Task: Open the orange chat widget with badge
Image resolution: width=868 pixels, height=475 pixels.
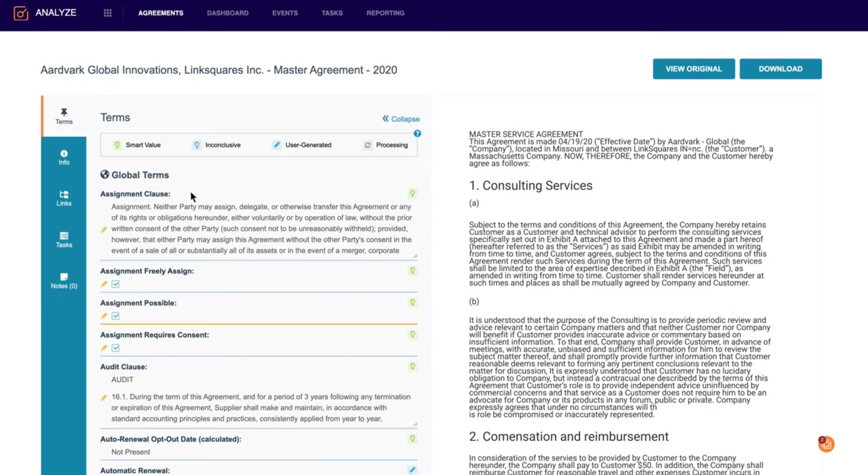Action: (x=826, y=444)
